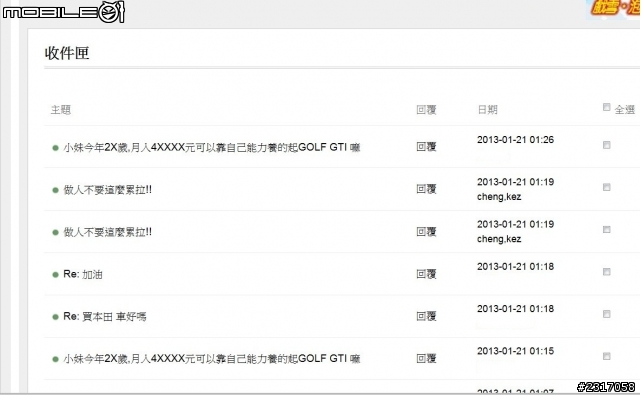The image size is (641, 395).
Task: Open the Re: 買本田 車好嗎 message
Action: (105, 316)
